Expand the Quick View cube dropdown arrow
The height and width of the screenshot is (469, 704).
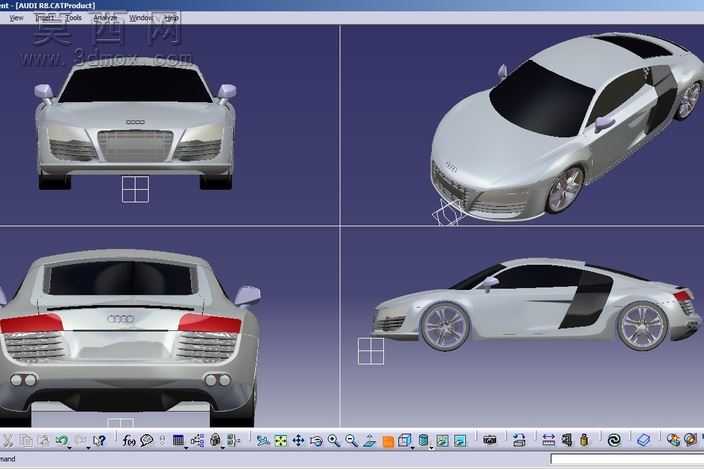pyautogui.click(x=413, y=447)
